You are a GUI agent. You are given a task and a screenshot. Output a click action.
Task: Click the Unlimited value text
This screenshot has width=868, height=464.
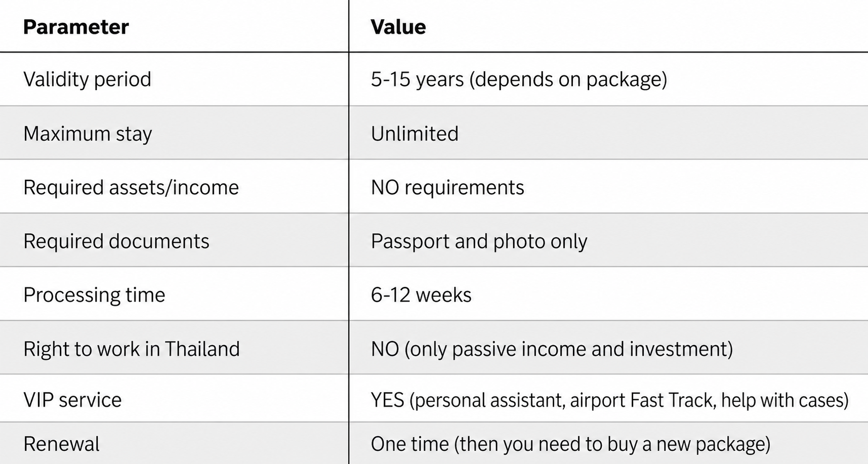(x=415, y=134)
